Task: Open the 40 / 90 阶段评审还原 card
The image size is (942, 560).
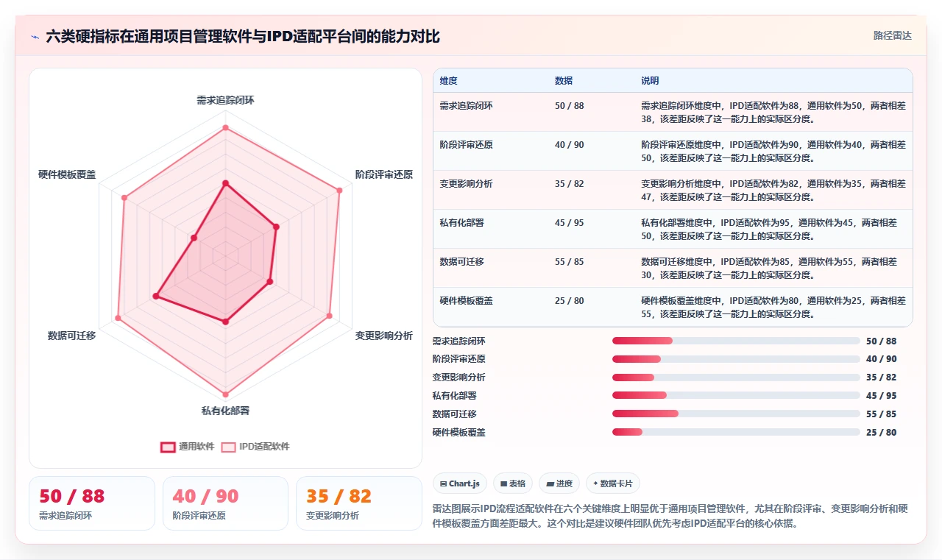Action: [225, 503]
